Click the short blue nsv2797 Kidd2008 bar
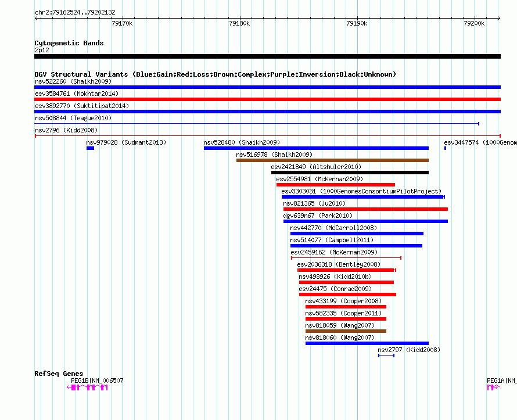This screenshot has width=517, height=420. pyautogui.click(x=386, y=356)
